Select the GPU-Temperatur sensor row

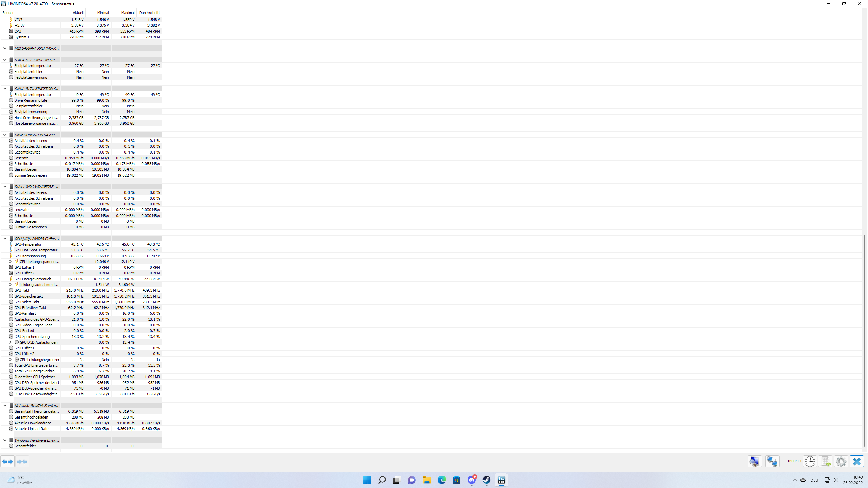click(28, 244)
